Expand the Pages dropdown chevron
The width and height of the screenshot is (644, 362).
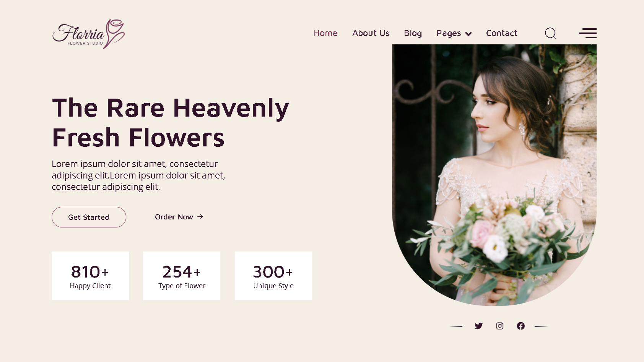pos(468,34)
